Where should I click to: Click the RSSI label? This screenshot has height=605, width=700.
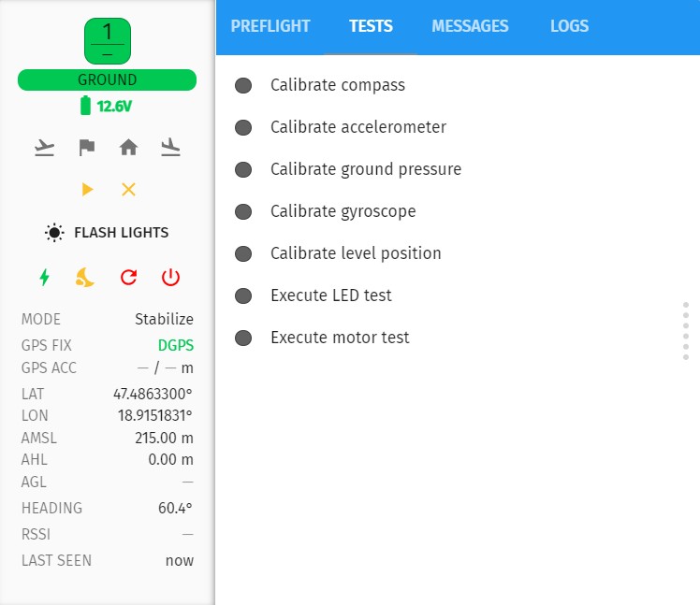click(36, 535)
